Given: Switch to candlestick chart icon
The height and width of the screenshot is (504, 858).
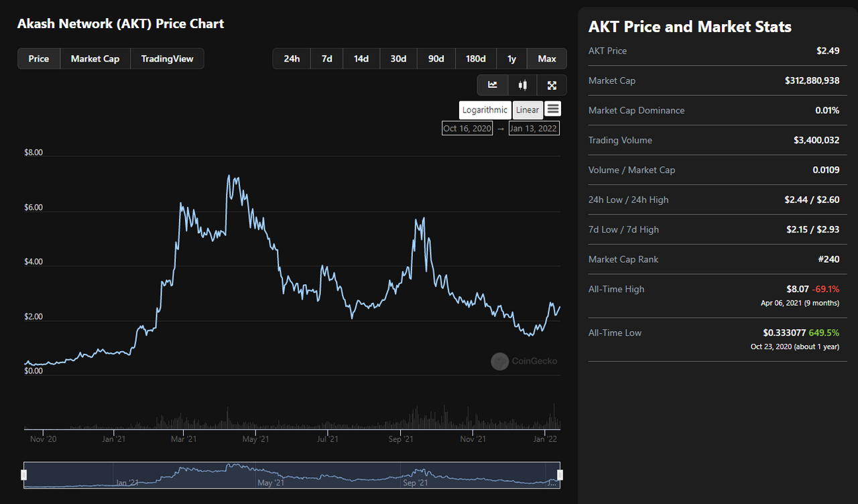Looking at the screenshot, I should click(522, 85).
